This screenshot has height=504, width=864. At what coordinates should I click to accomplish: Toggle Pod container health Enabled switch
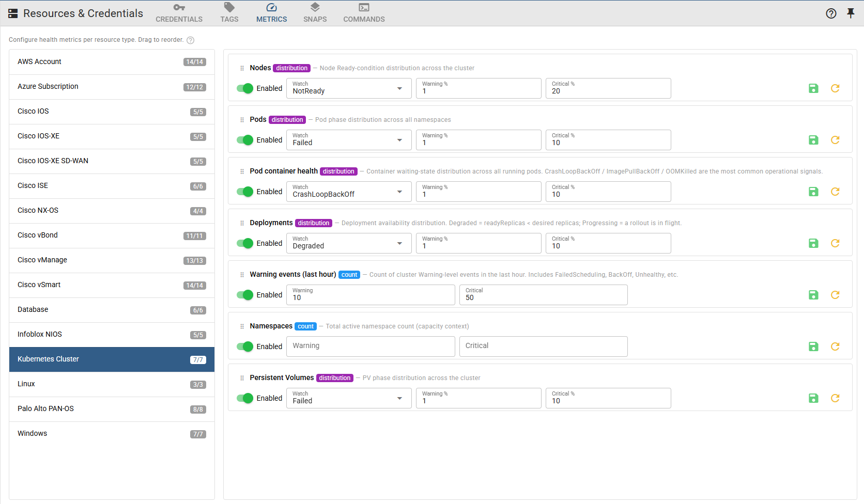click(245, 192)
